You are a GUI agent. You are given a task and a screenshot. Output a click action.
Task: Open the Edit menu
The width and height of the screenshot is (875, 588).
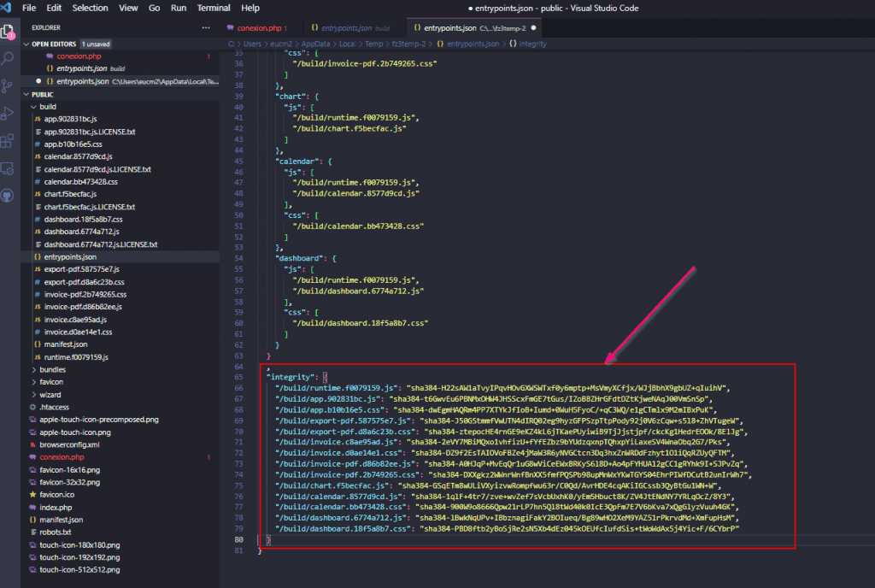[x=54, y=8]
